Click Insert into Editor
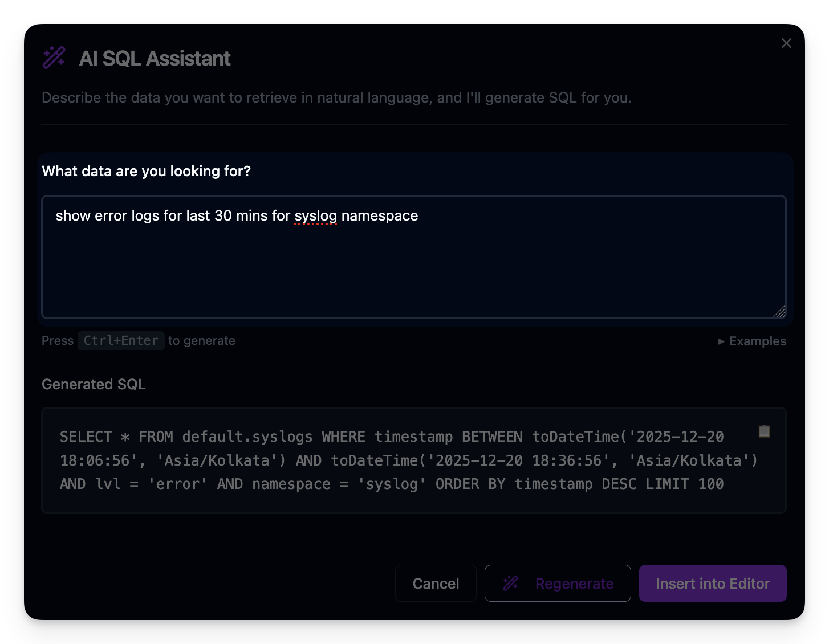 click(x=713, y=584)
